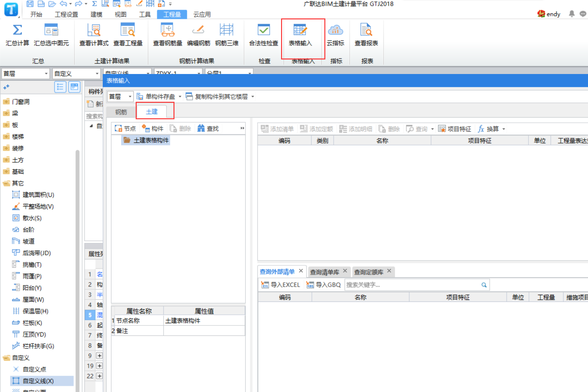Expand the 门窗洞 folder
The width and height of the screenshot is (588, 392).
click(x=6, y=102)
